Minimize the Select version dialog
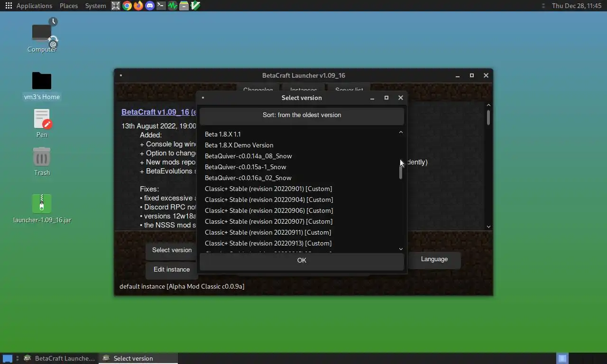 [372, 98]
